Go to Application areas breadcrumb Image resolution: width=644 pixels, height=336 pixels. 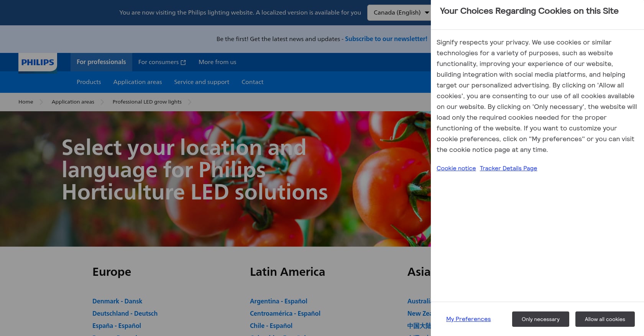tap(73, 102)
